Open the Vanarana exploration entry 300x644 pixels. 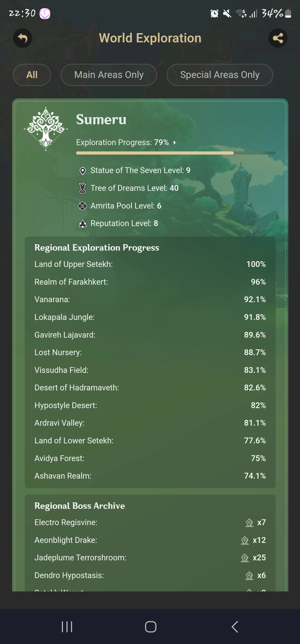pos(150,299)
